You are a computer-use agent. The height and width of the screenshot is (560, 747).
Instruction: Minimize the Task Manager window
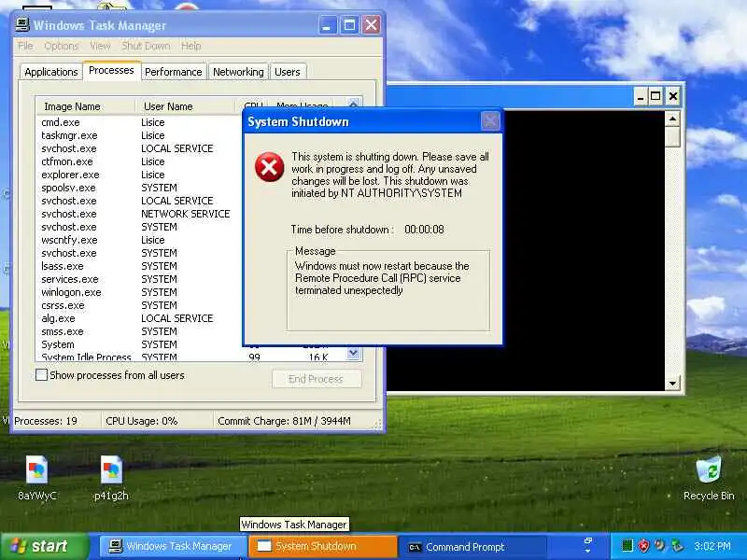point(327,25)
